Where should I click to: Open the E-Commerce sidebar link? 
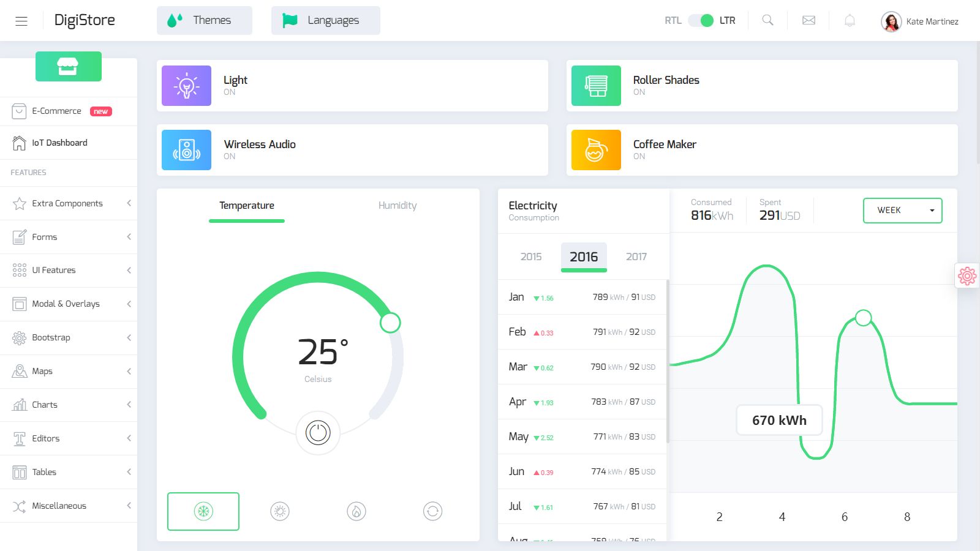tap(69, 111)
